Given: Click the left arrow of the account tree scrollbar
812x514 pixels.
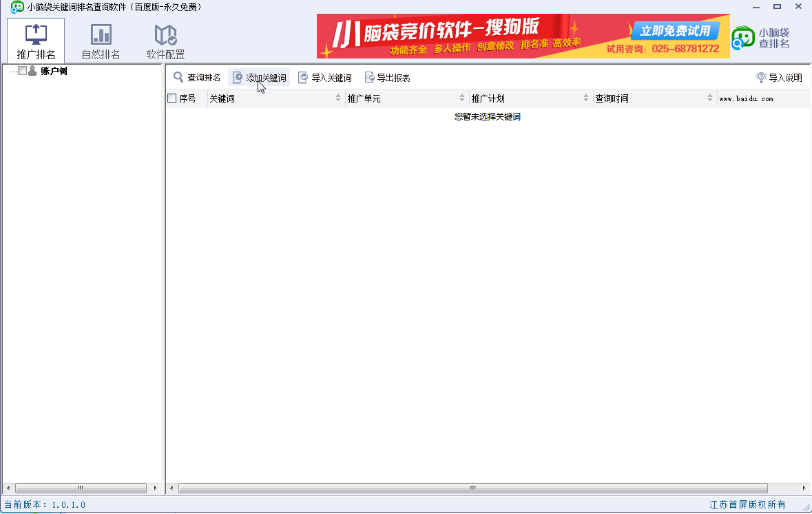Looking at the screenshot, I should tap(8, 488).
